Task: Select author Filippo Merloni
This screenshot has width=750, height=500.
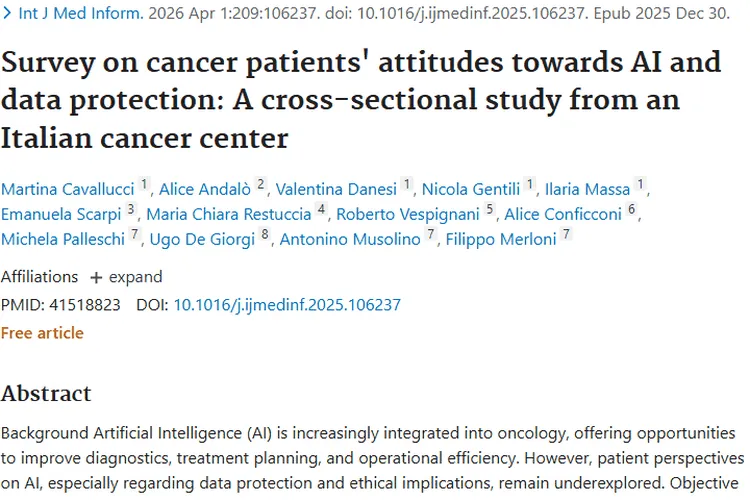Action: tap(500, 239)
